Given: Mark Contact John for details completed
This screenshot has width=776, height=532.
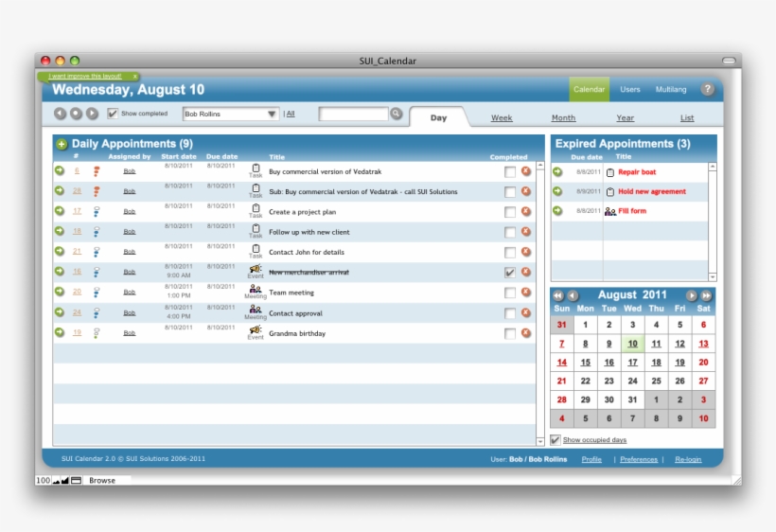Looking at the screenshot, I should [510, 253].
